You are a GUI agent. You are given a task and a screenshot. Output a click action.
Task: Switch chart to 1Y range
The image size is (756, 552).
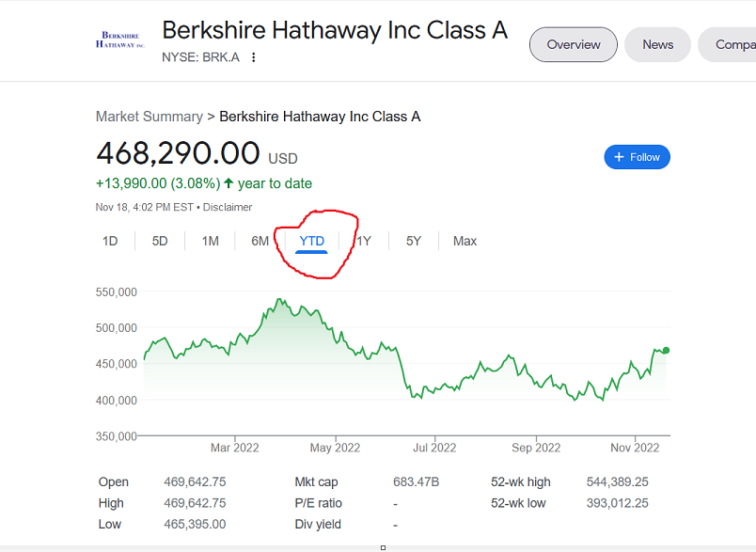[364, 241]
